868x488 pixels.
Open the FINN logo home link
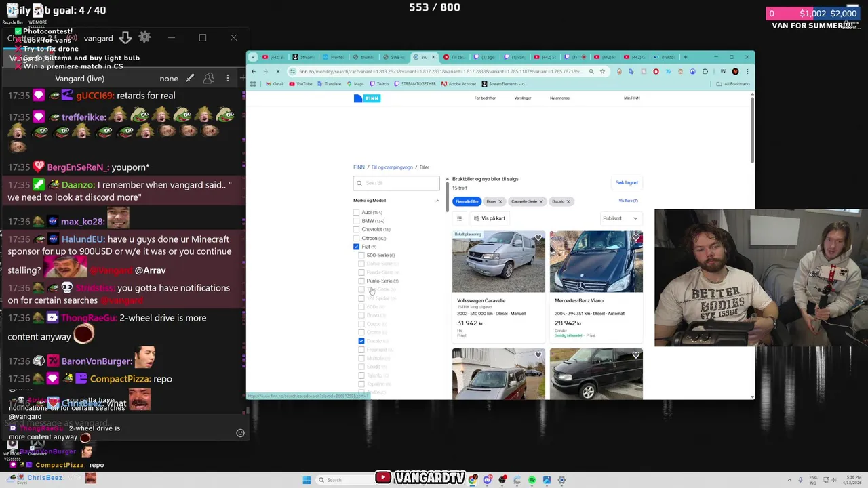pos(367,98)
